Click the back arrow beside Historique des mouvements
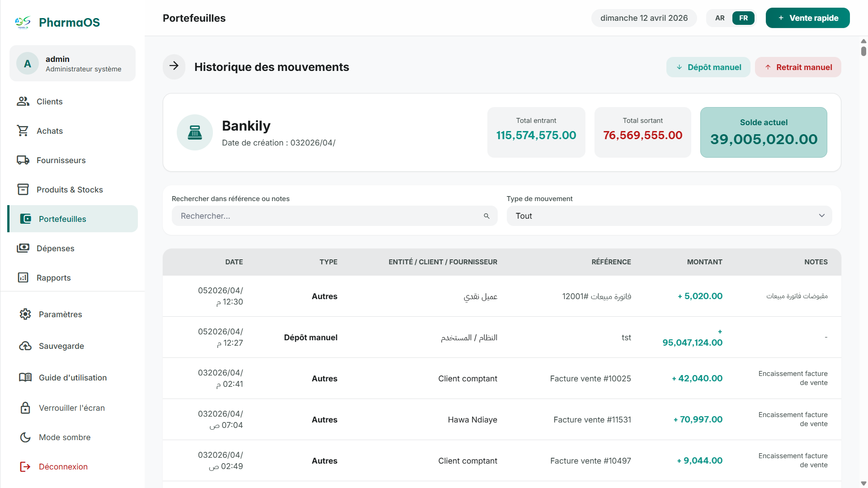The image size is (868, 488). (174, 66)
